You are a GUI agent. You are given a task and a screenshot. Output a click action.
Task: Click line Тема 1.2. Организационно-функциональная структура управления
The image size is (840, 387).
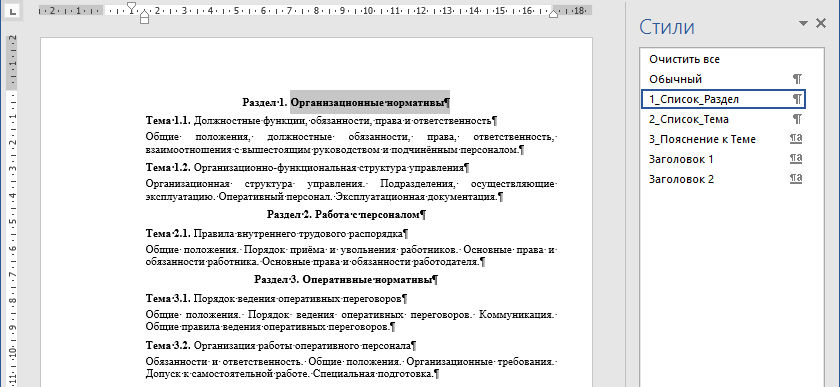coord(308,168)
